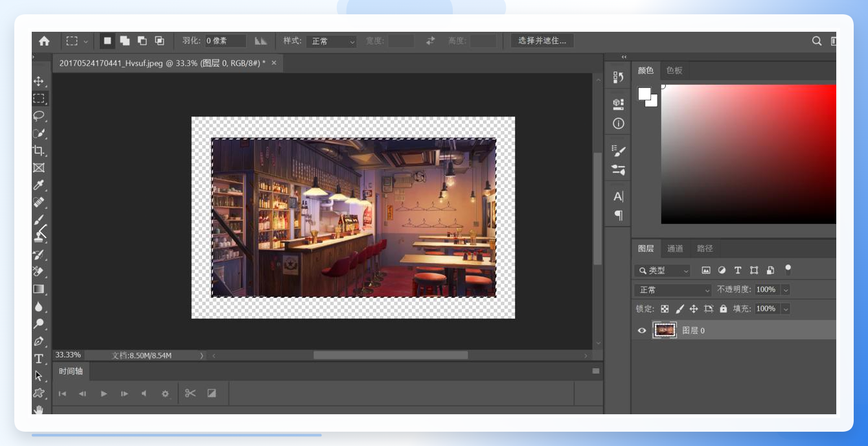Image resolution: width=868 pixels, height=446 pixels.
Task: Switch to the 通道 tab
Action: tap(675, 248)
